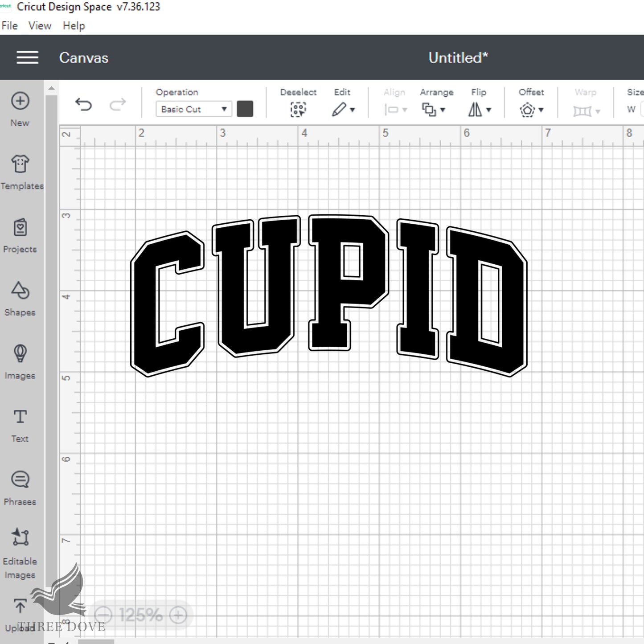Click the Arrange layers icon

(429, 110)
